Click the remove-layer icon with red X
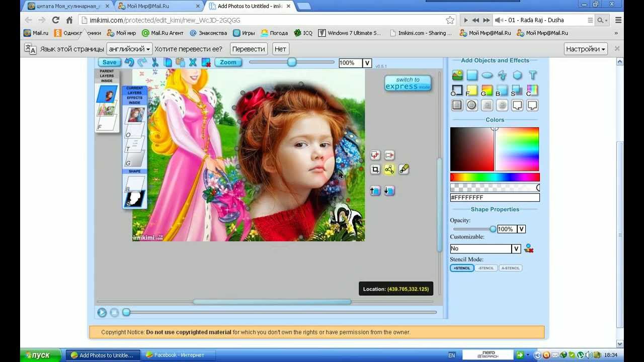 point(206,62)
